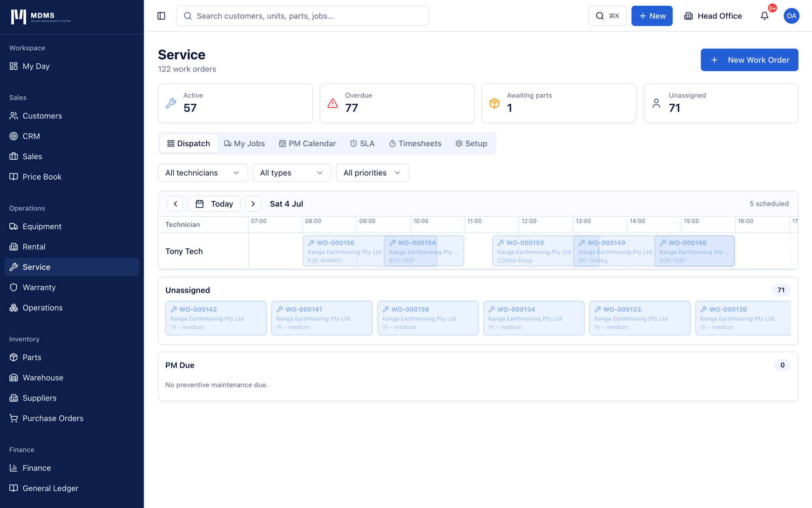Click the Unassigned stat card

[x=721, y=103]
